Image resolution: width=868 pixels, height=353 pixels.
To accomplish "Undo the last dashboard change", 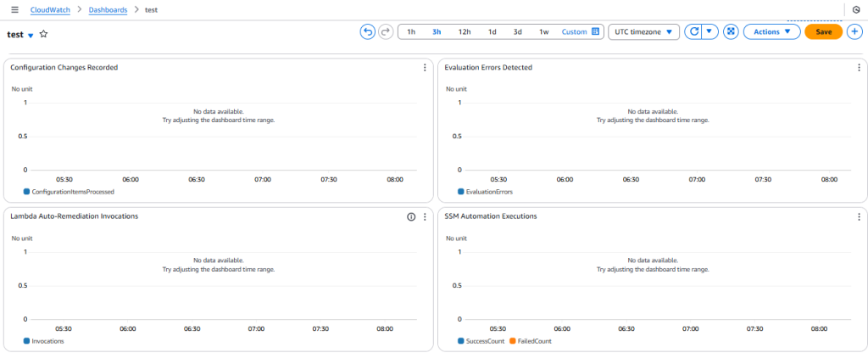I will (368, 31).
